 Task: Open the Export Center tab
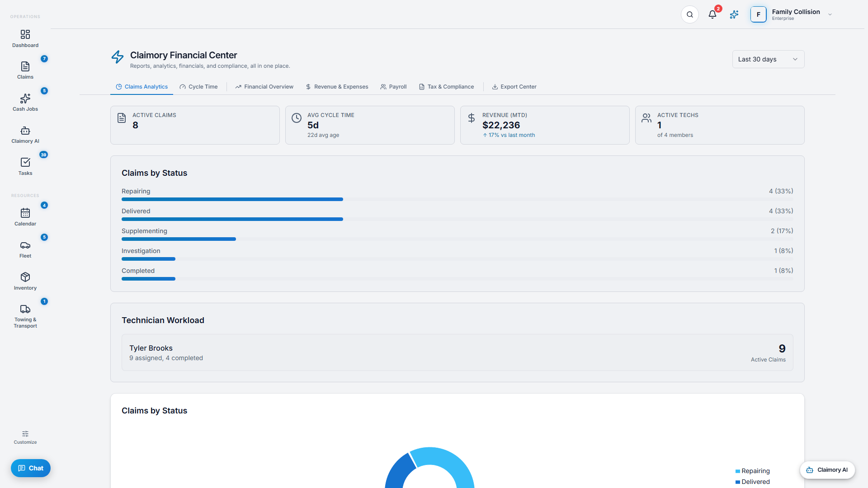tap(514, 87)
